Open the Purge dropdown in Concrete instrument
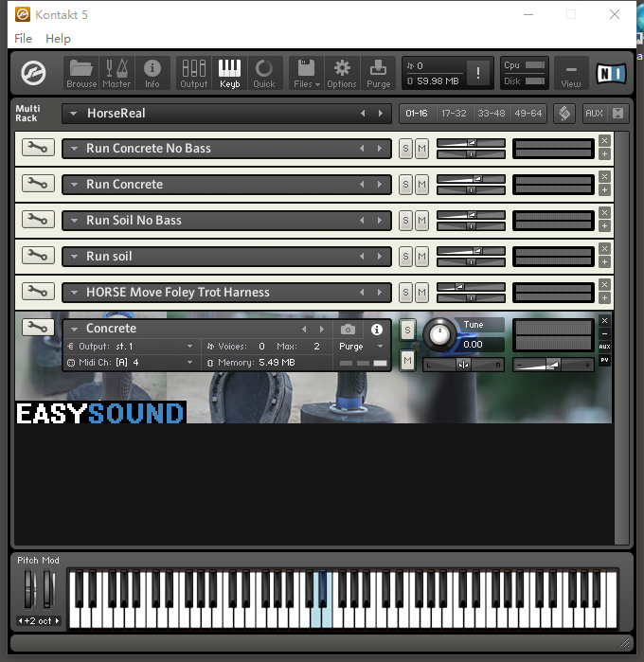 pos(362,347)
